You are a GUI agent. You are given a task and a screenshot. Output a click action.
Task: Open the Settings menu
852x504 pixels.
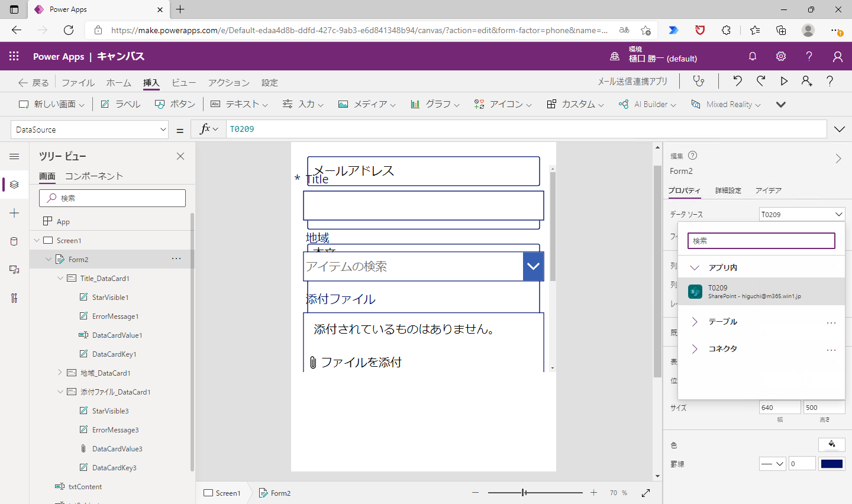coord(269,83)
